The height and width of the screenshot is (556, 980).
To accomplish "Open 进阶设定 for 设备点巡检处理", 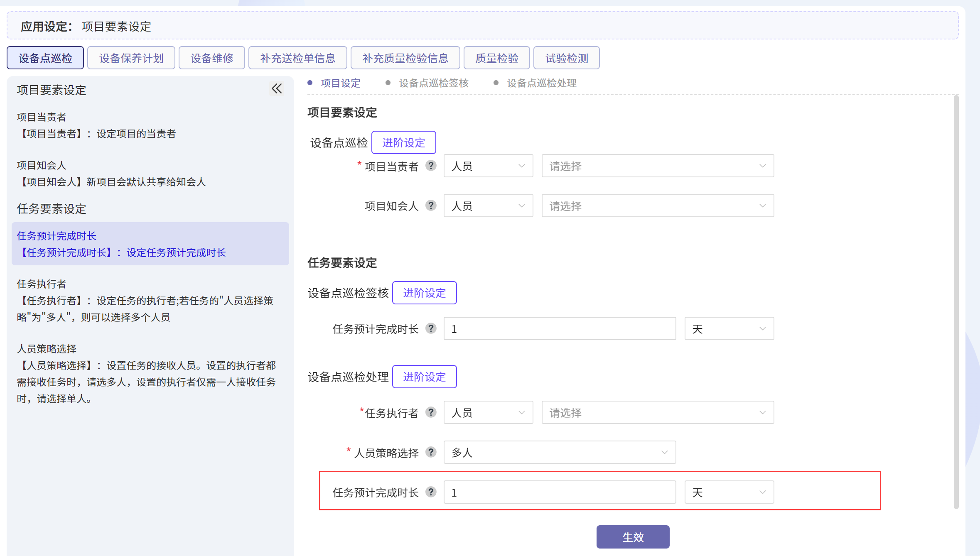I will pyautogui.click(x=425, y=377).
